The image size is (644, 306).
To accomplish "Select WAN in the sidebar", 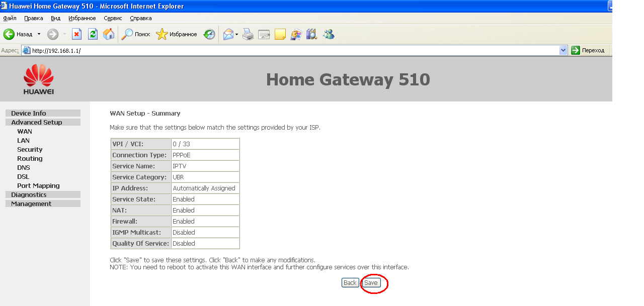I will click(x=25, y=132).
